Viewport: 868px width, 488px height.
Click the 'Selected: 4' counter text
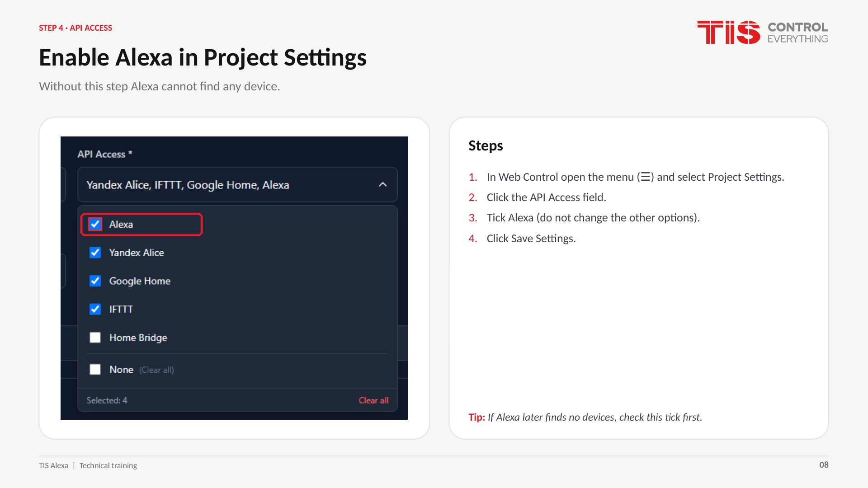pos(107,400)
